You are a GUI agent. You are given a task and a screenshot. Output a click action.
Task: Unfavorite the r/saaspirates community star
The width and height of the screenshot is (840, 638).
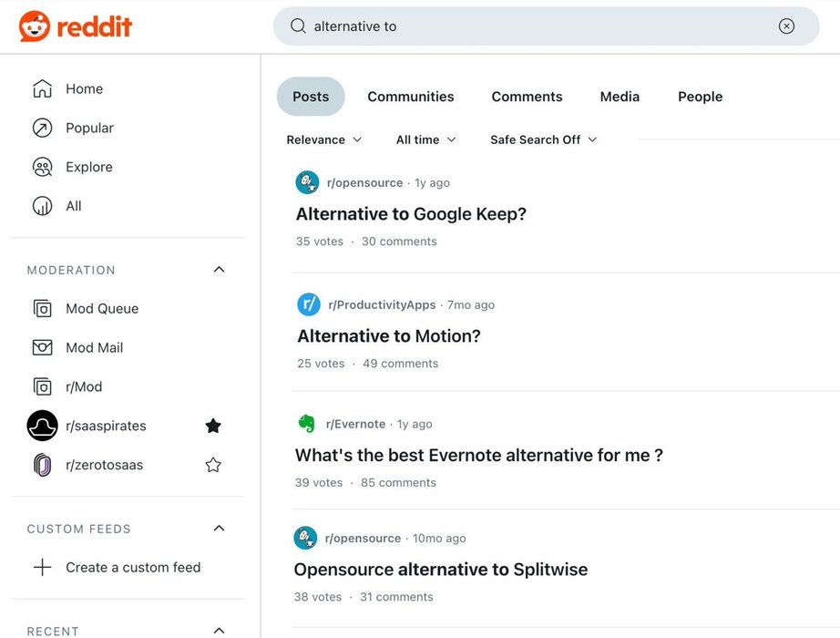click(213, 426)
